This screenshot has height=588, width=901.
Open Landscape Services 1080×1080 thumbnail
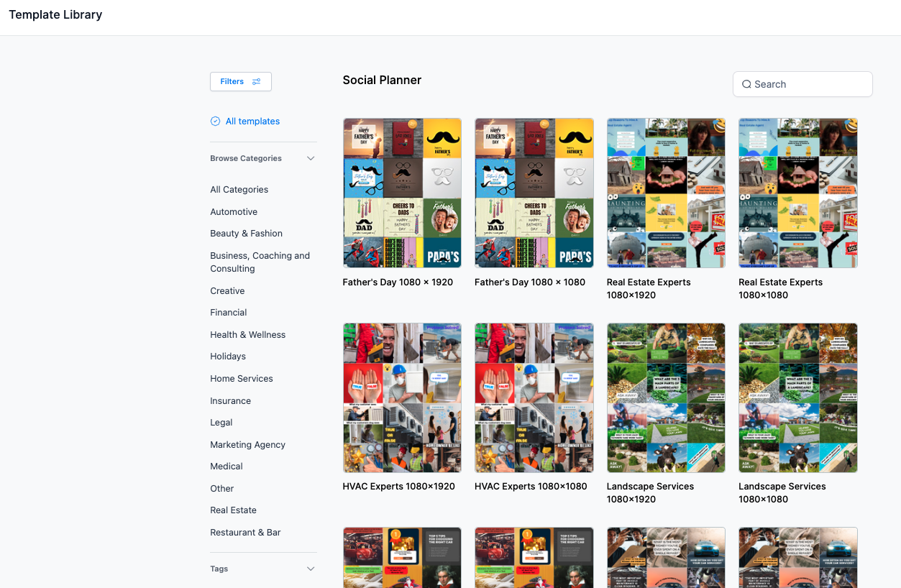pos(798,398)
